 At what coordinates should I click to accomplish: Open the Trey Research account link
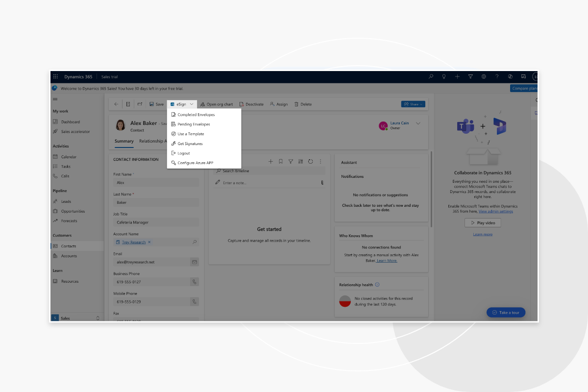pyautogui.click(x=134, y=242)
